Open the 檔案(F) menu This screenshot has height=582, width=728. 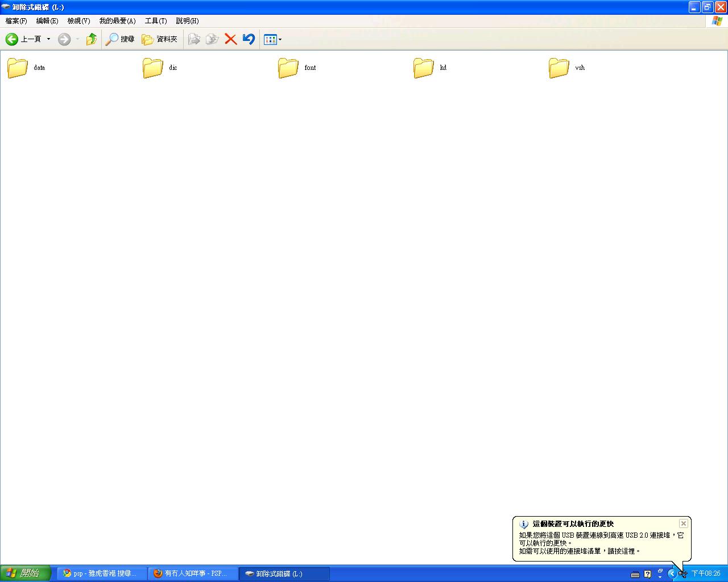pyautogui.click(x=16, y=21)
